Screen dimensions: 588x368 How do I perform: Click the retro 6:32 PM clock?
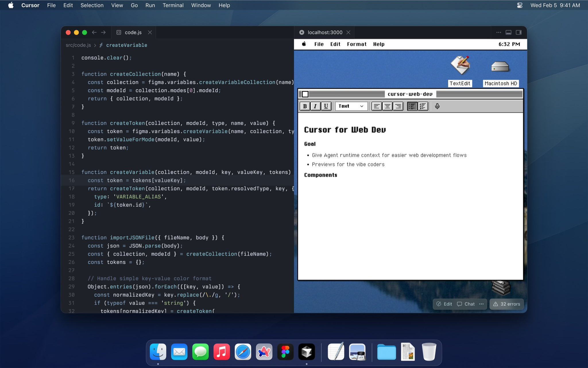[509, 44]
